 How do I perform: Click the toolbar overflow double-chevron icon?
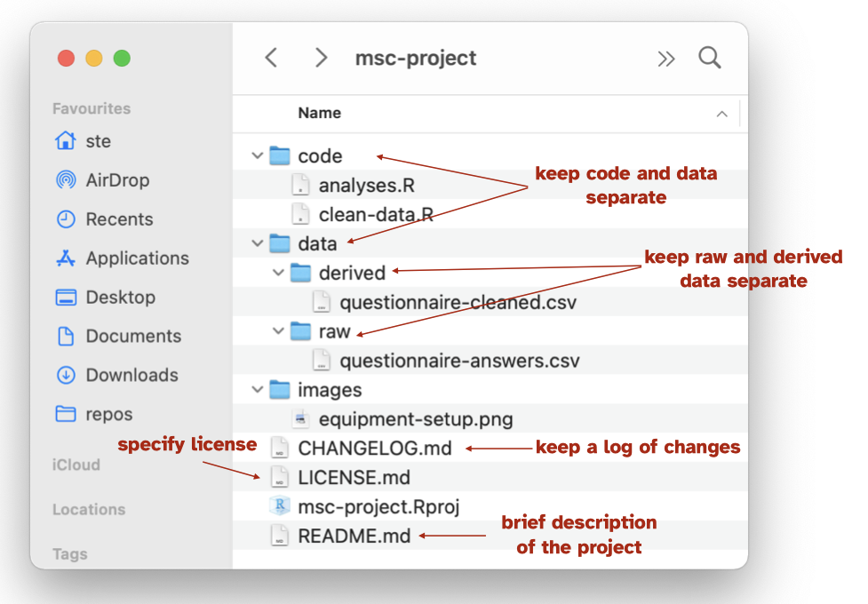[x=665, y=59]
